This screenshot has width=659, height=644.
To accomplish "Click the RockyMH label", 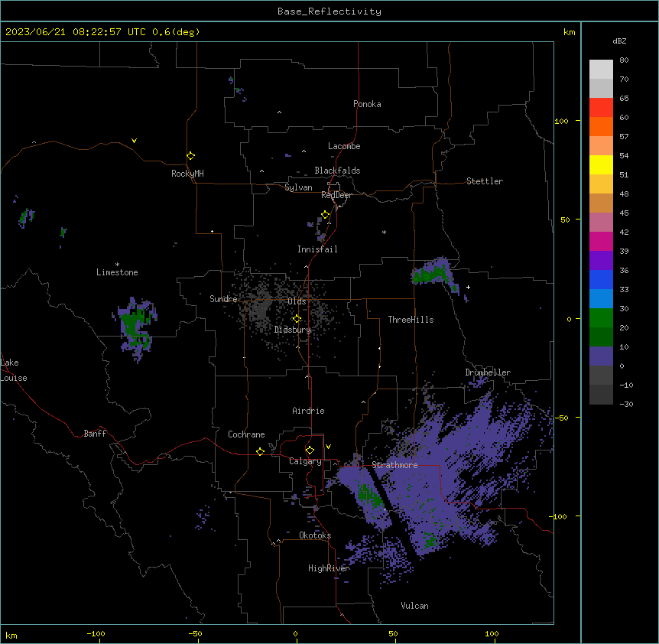I will 187,174.
